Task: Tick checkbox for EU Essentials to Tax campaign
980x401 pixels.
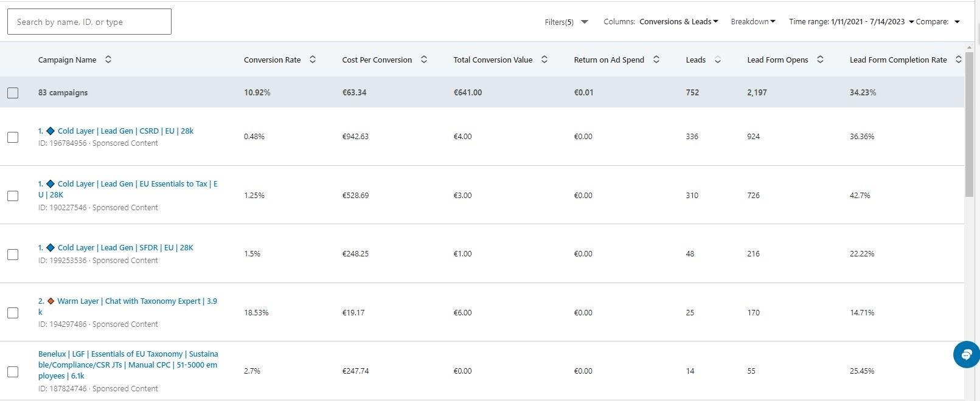Action: [13, 196]
